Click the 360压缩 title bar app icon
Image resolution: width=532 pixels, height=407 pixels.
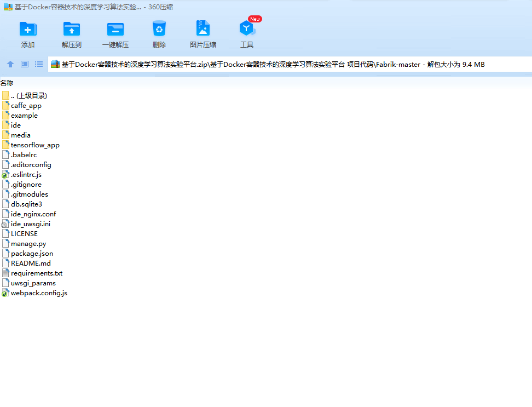tap(8, 7)
